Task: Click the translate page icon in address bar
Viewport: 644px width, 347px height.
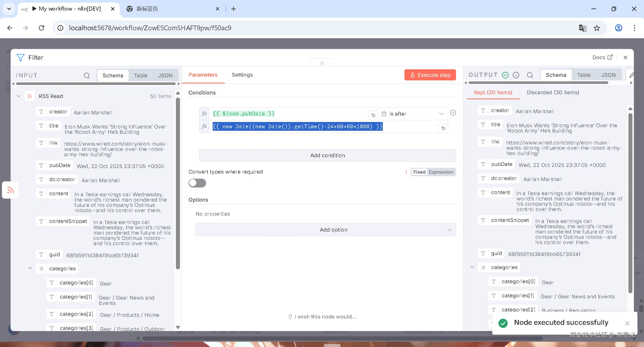Action: pyautogui.click(x=582, y=28)
